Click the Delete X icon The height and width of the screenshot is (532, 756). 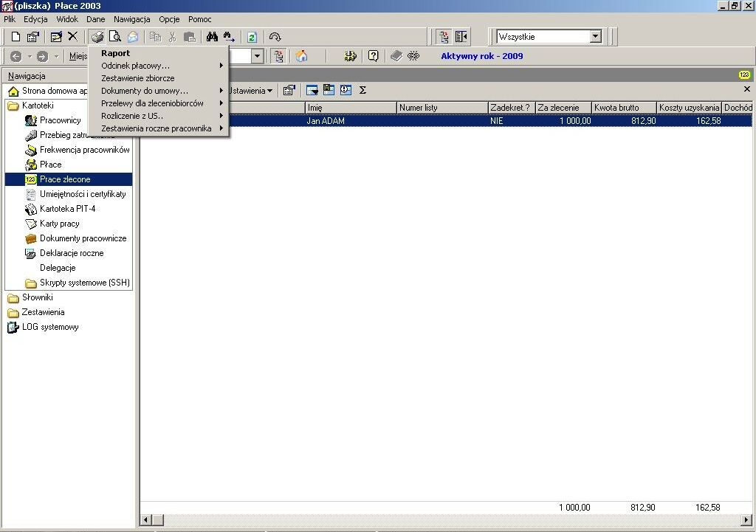pyautogui.click(x=73, y=37)
